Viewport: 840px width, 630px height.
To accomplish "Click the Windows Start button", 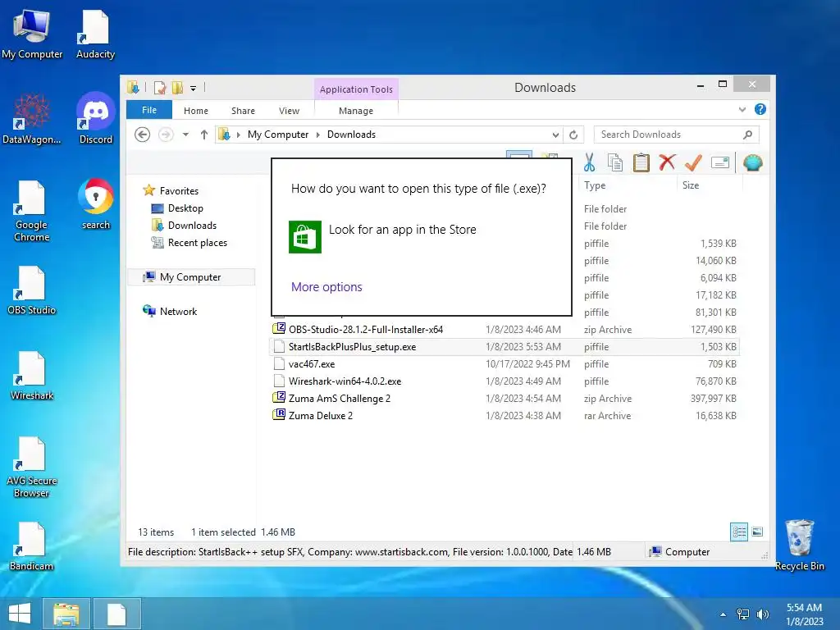I will click(x=20, y=614).
